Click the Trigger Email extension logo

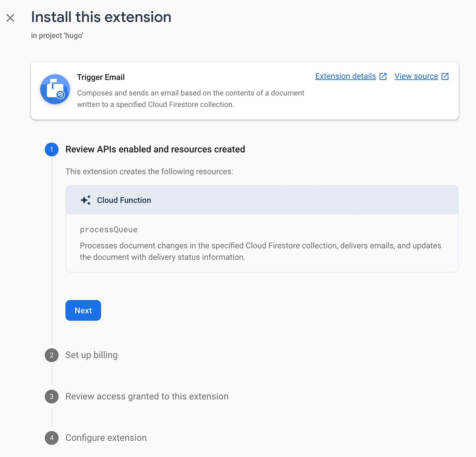pos(55,89)
